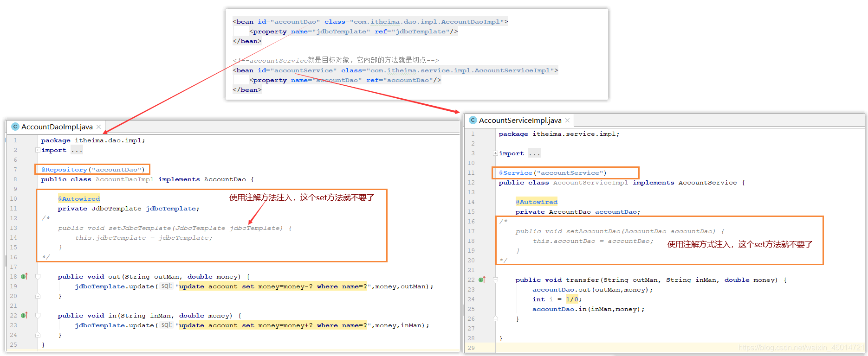
Task: Collapse the out method fold marker
Action: click(38, 277)
